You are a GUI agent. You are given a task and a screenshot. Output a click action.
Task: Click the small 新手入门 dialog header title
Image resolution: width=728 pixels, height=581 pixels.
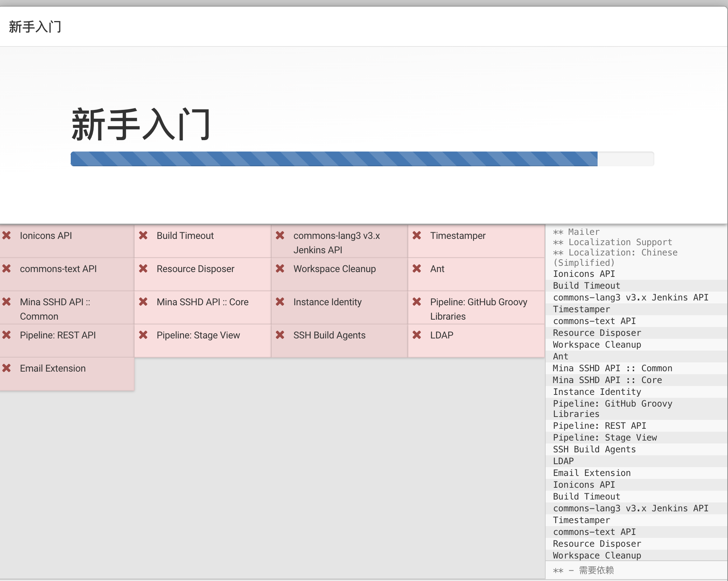[x=35, y=27]
